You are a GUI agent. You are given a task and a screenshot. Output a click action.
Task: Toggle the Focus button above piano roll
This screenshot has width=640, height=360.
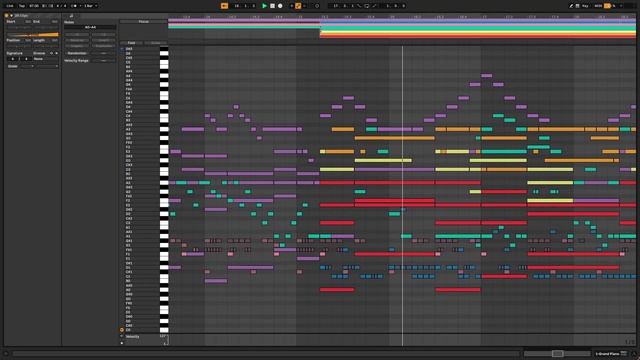tap(143, 22)
